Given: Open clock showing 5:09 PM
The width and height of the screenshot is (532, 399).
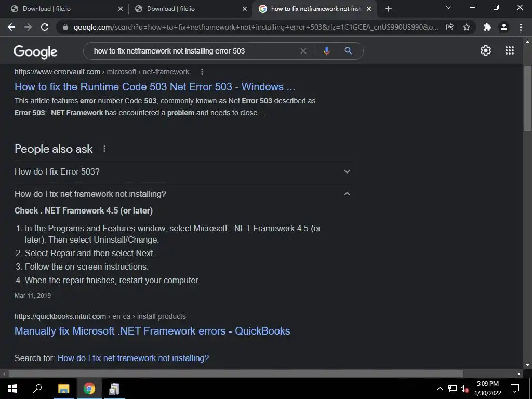Looking at the screenshot, I should point(487,389).
